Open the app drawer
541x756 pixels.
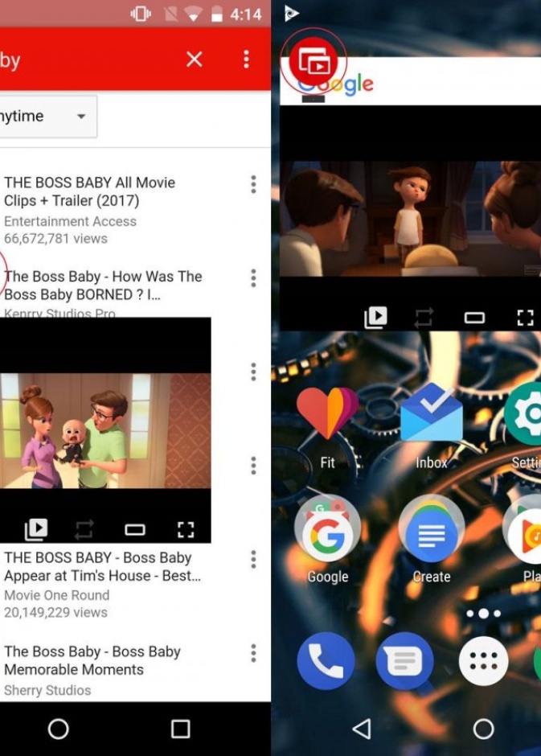click(x=483, y=661)
